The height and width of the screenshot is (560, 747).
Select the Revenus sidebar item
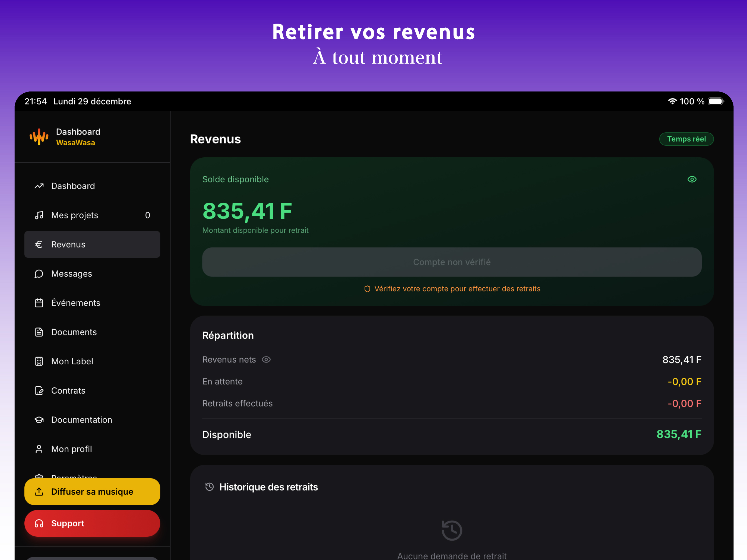[x=92, y=244]
